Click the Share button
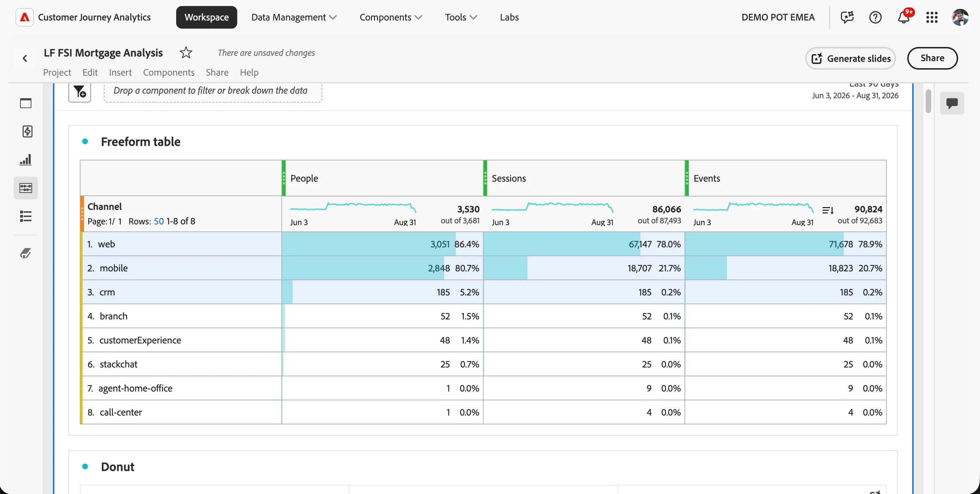 [x=932, y=58]
